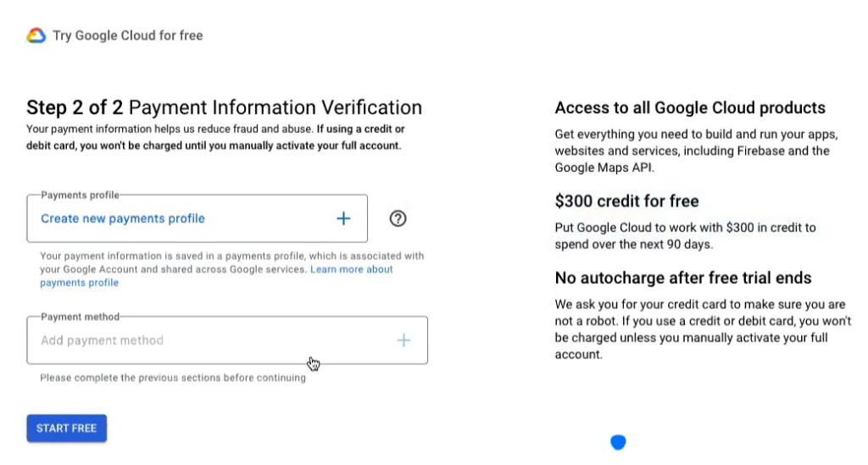Viewport: 868px width, 465px height.
Task: Click the Payment method field label
Action: point(81,316)
